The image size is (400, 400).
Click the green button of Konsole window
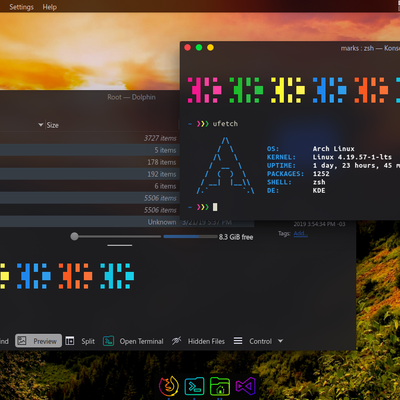click(199, 48)
